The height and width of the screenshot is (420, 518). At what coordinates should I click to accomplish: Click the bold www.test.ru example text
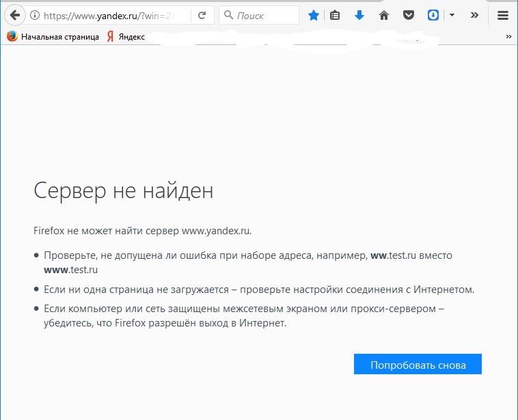(x=70, y=270)
